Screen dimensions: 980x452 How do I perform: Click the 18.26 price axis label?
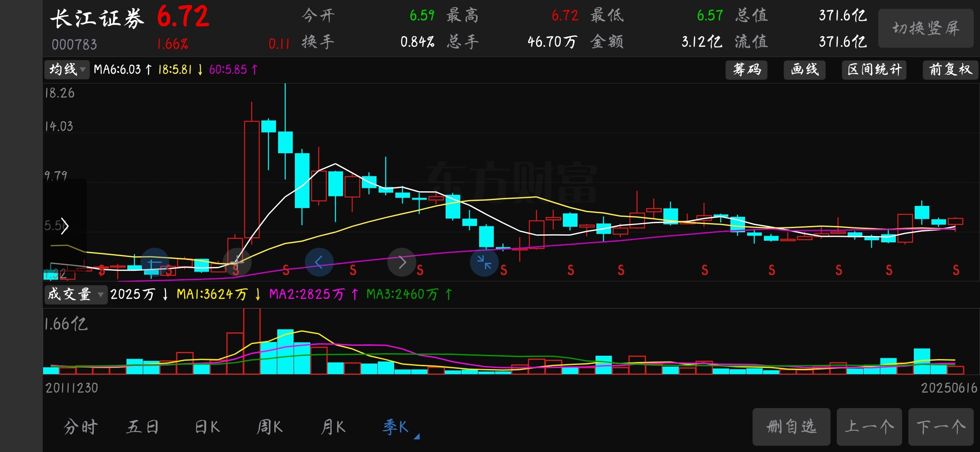click(x=59, y=93)
